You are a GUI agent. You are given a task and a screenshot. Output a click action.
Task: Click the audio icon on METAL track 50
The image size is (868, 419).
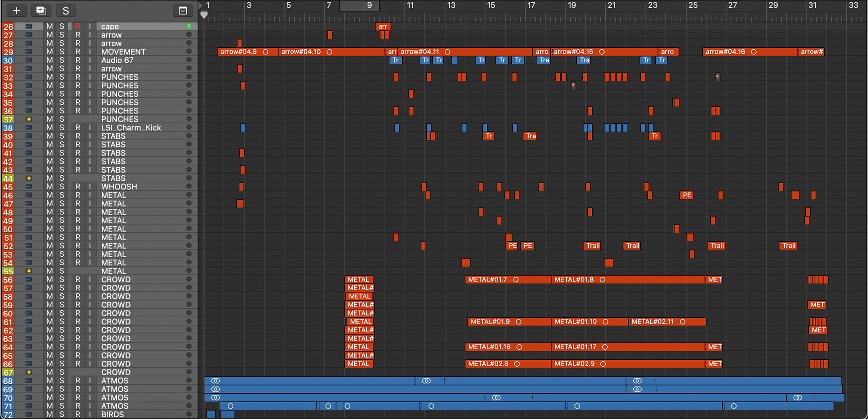click(29, 229)
